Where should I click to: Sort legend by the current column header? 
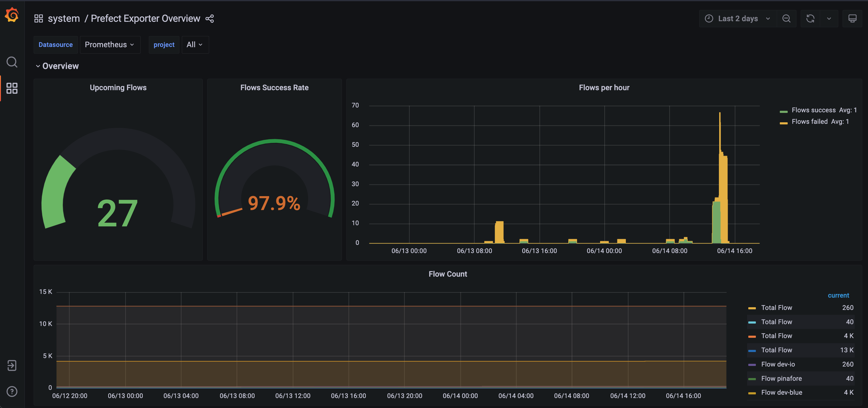coord(838,295)
